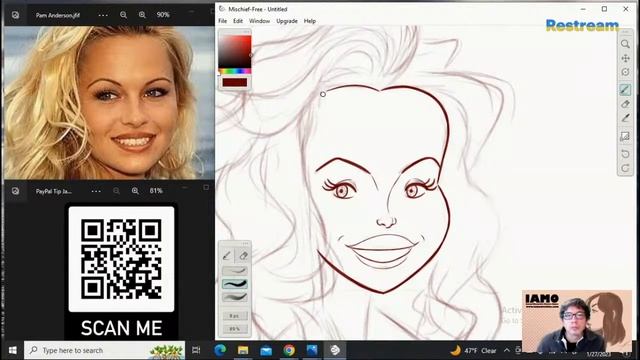Choose eraser in the brush panel
640x360 pixels.
tap(243, 256)
